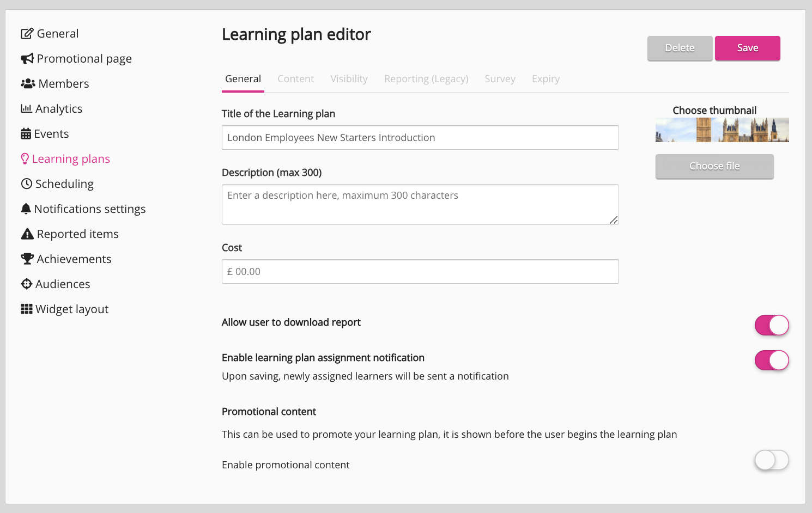Click the General pencil-edit icon in sidebar

pyautogui.click(x=27, y=34)
